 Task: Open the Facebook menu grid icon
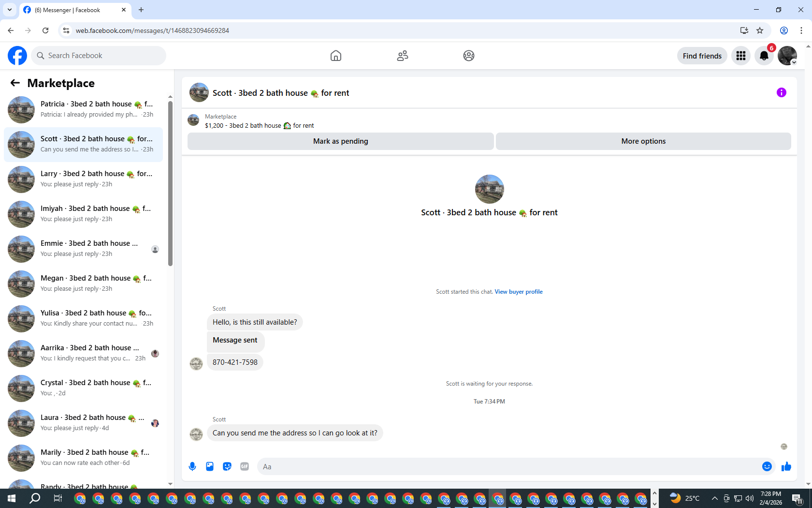741,56
